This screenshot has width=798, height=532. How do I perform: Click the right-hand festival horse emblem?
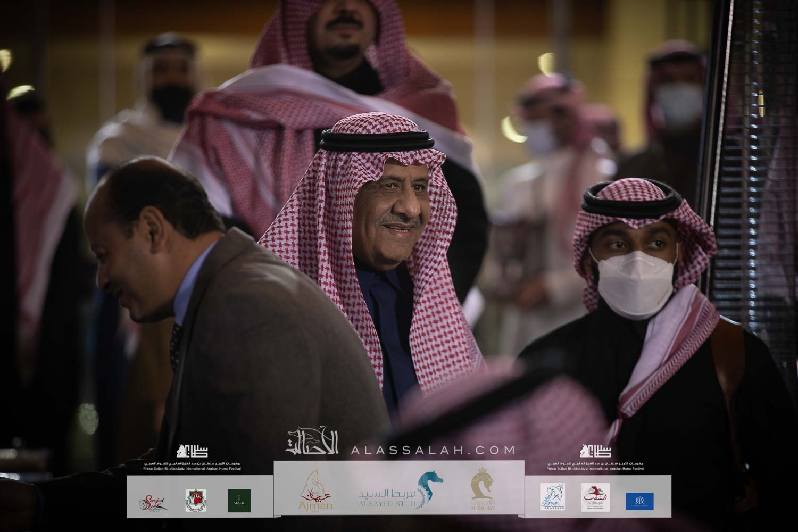pos(595,451)
